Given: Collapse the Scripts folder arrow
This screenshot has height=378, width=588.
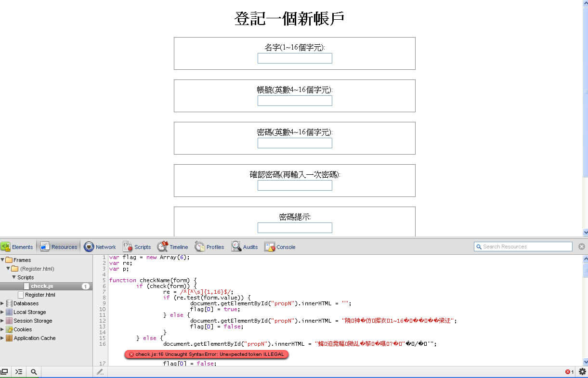Looking at the screenshot, I should coord(14,277).
